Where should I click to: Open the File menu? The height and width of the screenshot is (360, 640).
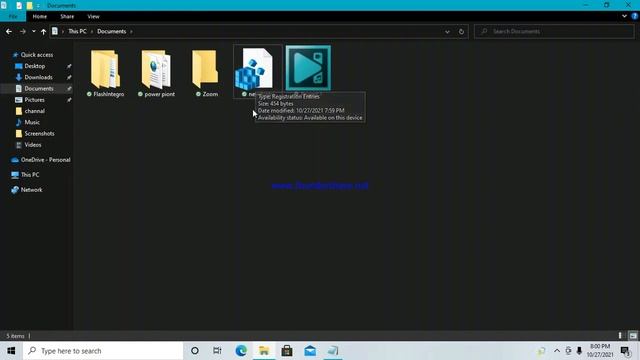[13, 16]
